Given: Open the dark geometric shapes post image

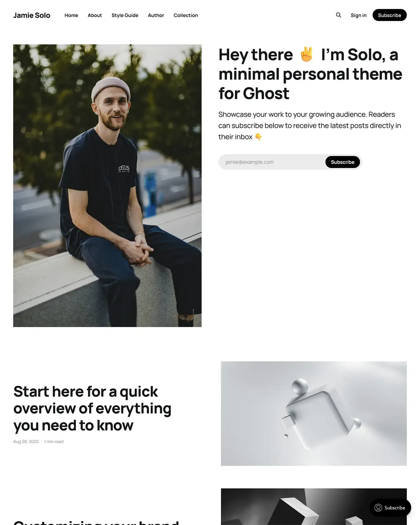Looking at the screenshot, I should [x=314, y=506].
